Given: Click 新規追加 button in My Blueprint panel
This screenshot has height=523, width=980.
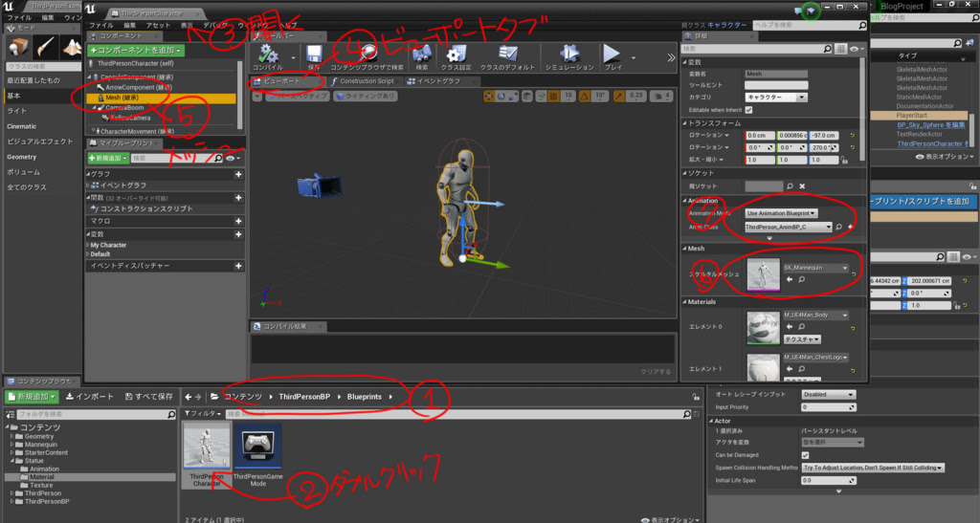Looking at the screenshot, I should (108, 159).
